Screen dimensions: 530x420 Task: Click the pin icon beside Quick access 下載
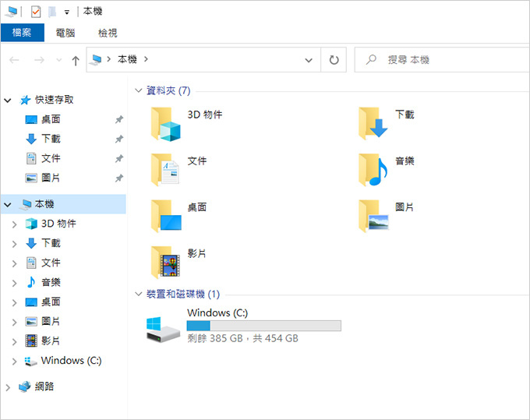pyautogui.click(x=119, y=139)
